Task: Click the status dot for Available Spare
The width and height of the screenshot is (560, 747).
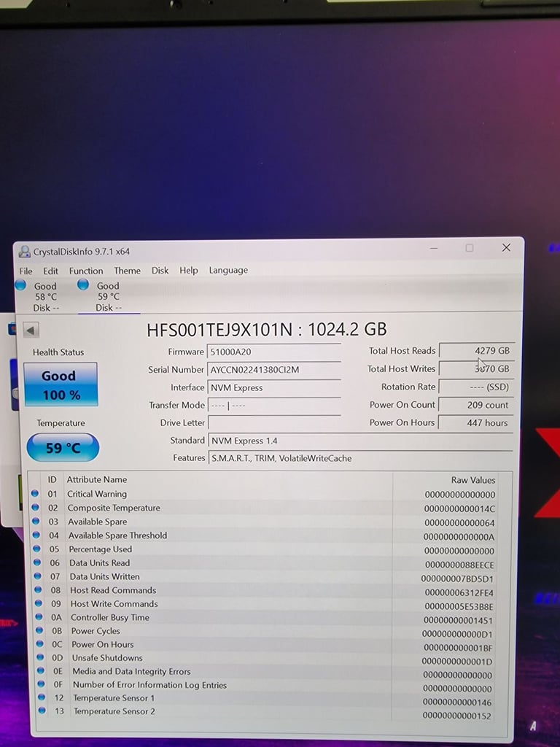Action: point(36,521)
